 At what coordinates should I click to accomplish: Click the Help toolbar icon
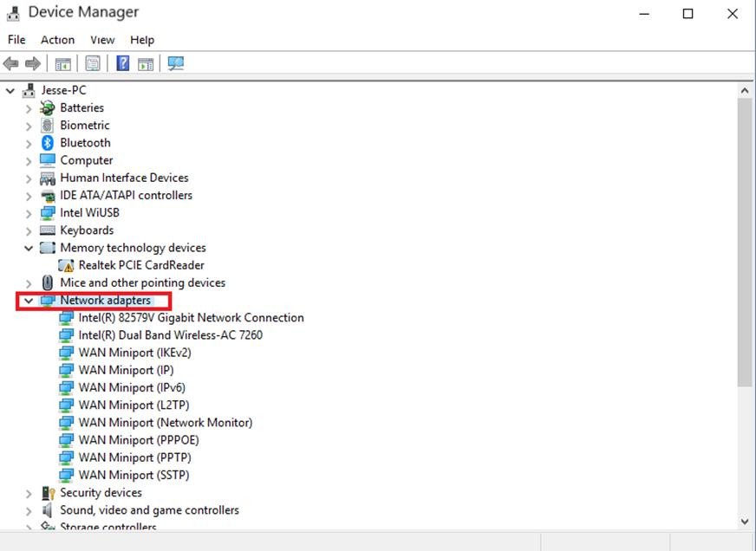121,62
